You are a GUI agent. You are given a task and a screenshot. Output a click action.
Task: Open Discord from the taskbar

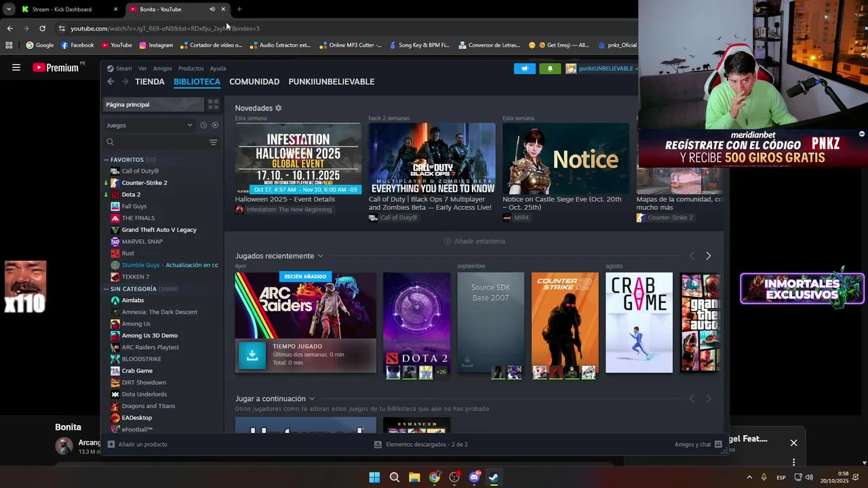pos(474,477)
